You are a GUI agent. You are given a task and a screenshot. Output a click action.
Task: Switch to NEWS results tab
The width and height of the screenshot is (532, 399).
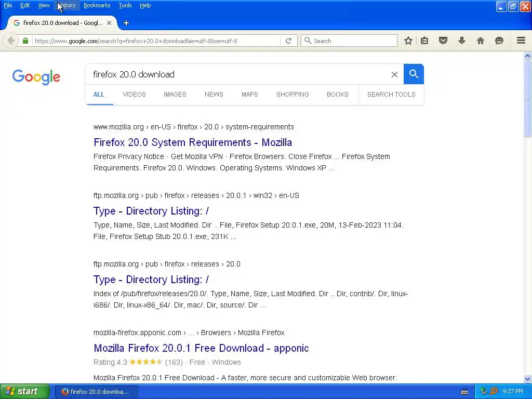point(214,95)
